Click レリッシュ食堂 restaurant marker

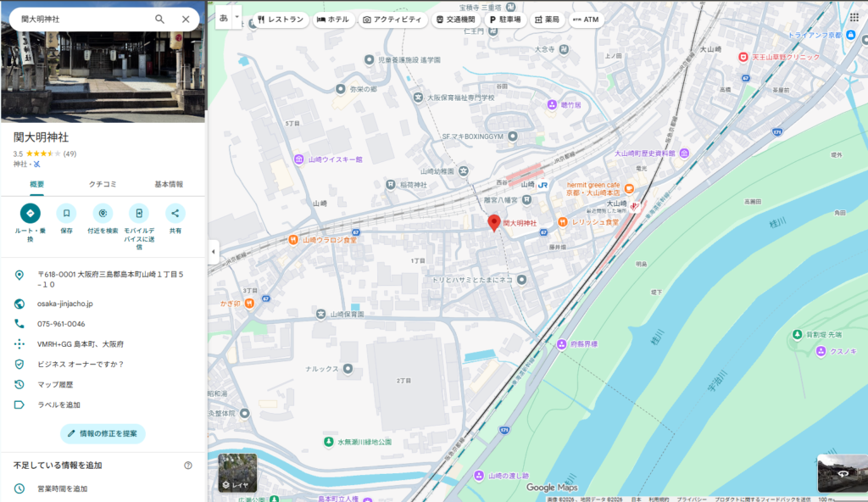coord(563,221)
